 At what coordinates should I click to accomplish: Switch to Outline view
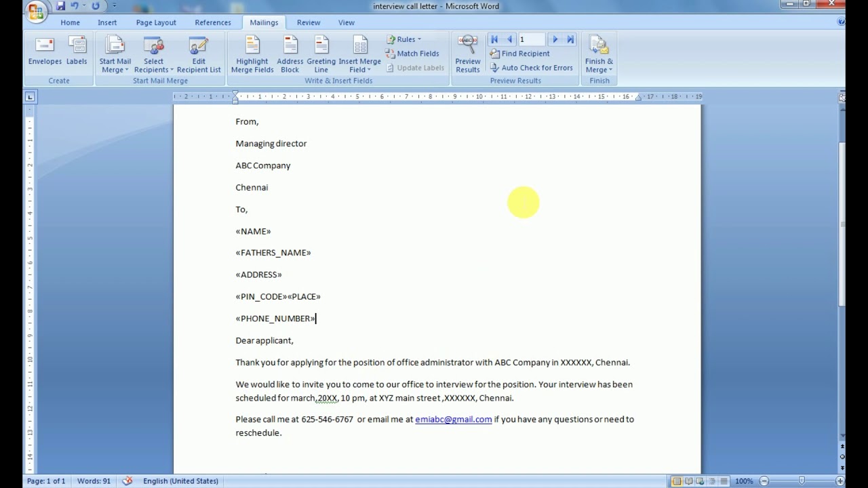711,481
